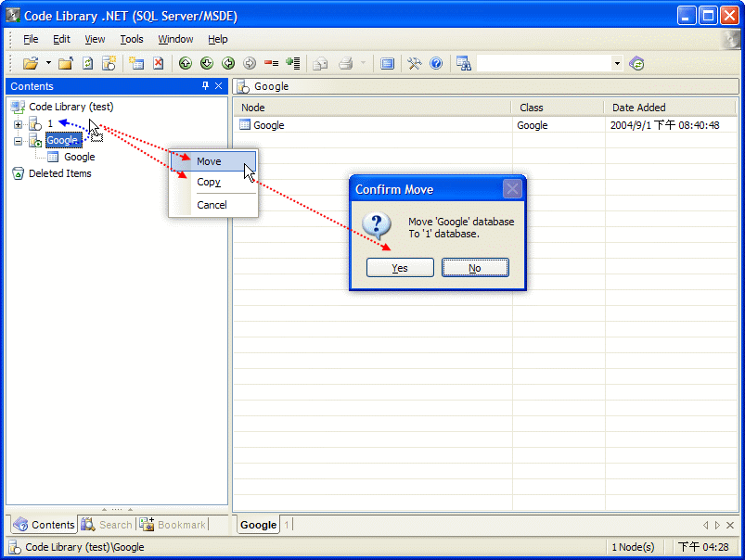Click the document tab strip right arrow
The image size is (745, 560).
717,525
